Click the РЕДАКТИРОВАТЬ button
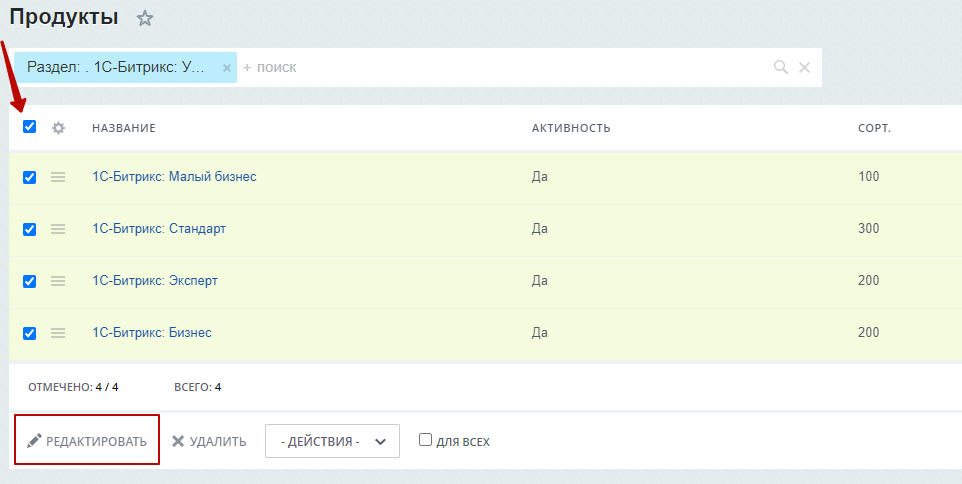 (x=87, y=441)
